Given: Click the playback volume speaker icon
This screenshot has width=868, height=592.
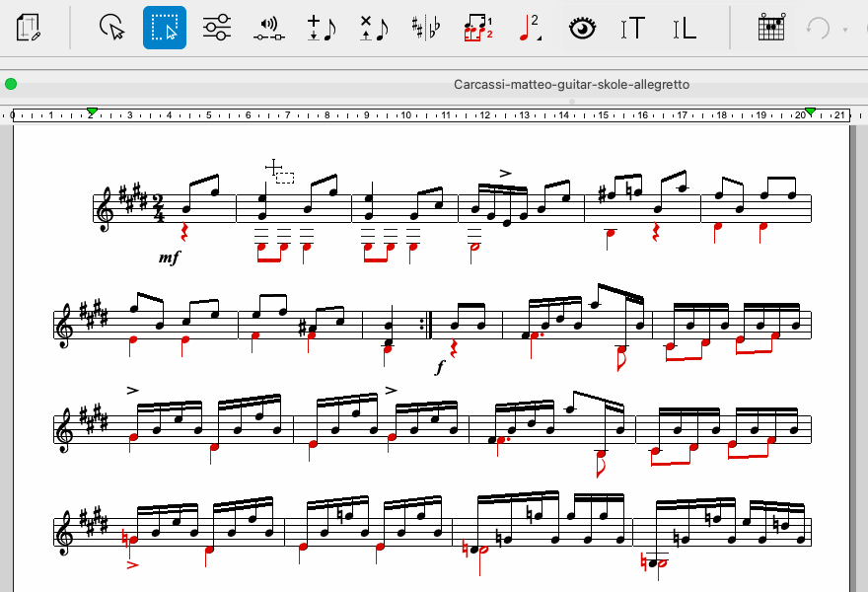Looking at the screenshot, I should tap(268, 29).
